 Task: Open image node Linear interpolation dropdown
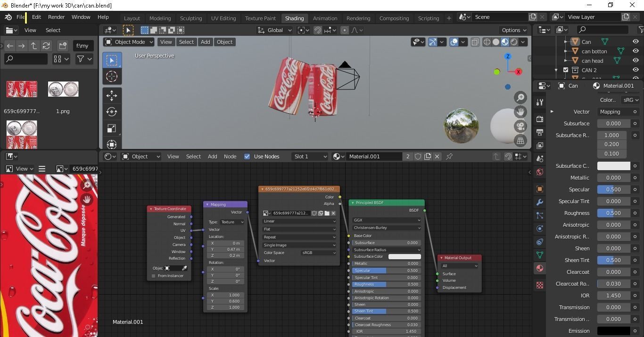[299, 221]
